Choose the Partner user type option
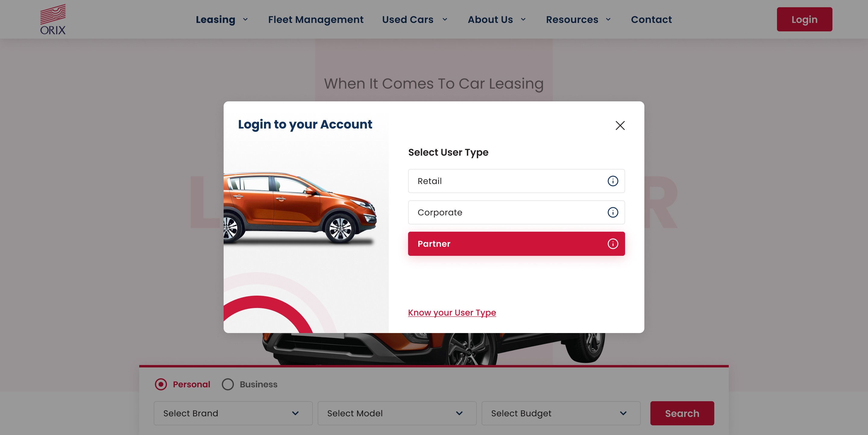 516,244
